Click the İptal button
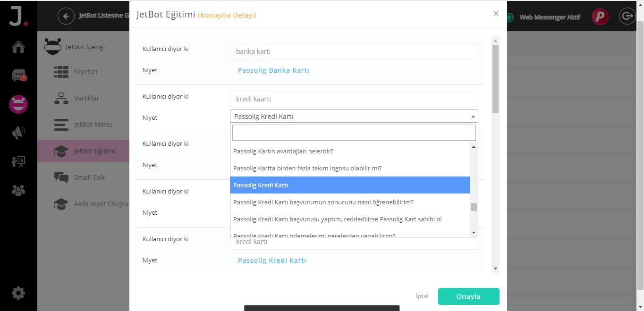644x311 pixels. [x=422, y=296]
